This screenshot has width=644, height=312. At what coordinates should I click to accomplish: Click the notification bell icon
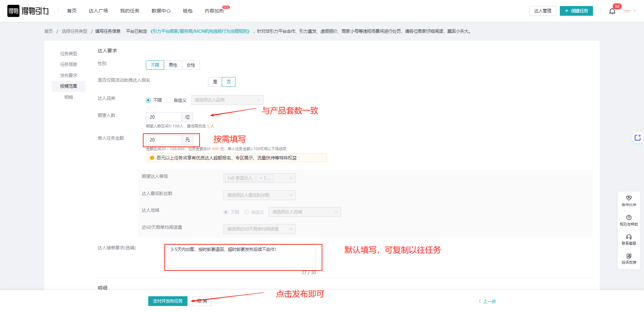612,11
